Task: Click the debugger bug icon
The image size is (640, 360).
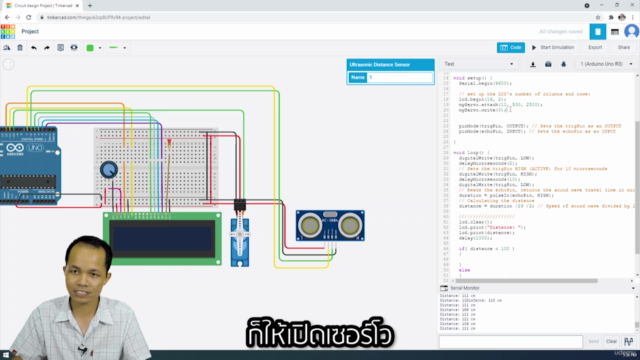Action: [x=563, y=64]
